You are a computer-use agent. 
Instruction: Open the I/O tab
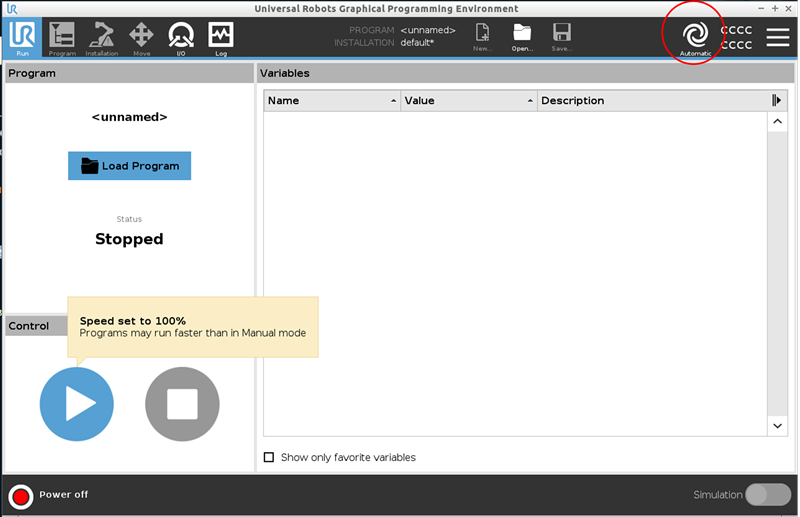pyautogui.click(x=181, y=39)
